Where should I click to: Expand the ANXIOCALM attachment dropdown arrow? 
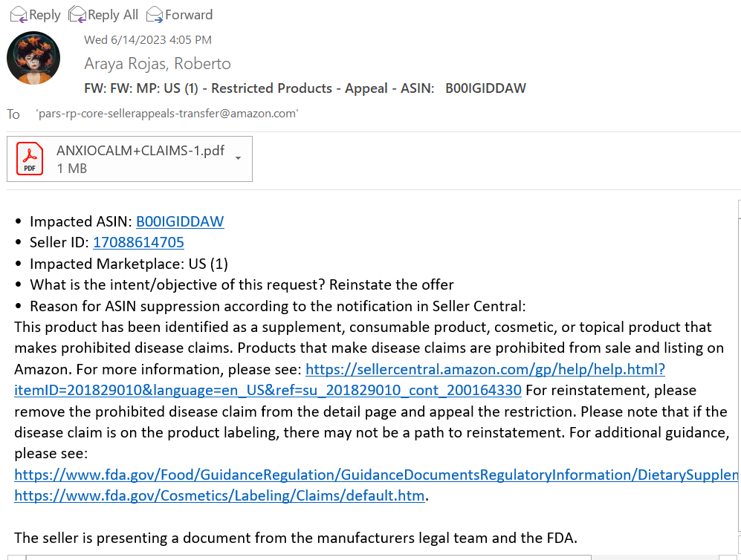[238, 158]
